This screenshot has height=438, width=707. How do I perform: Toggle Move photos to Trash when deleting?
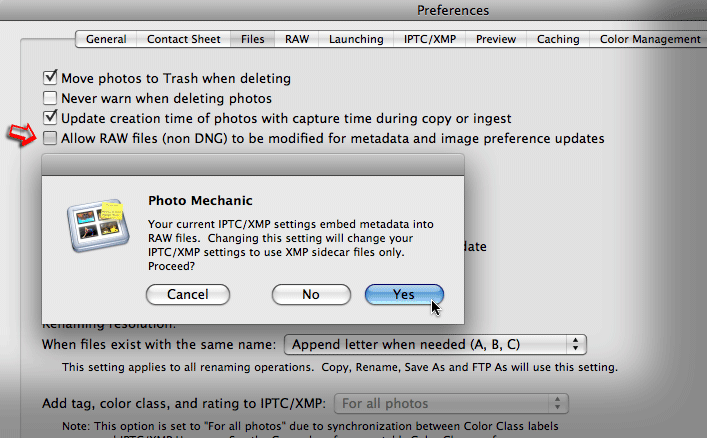coord(50,77)
